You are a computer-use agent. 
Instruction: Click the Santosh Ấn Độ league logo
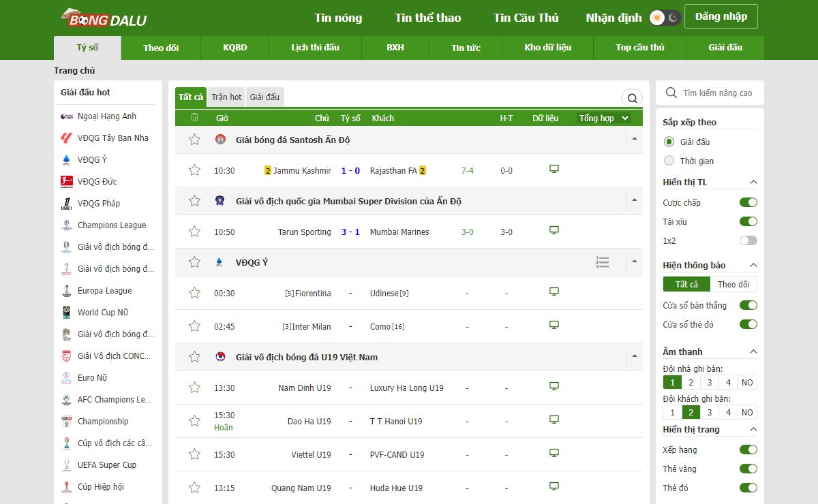[220, 140]
